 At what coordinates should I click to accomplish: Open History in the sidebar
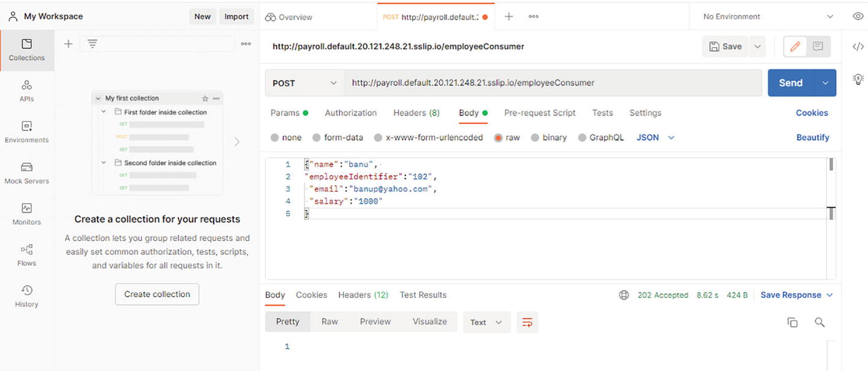coord(26,296)
